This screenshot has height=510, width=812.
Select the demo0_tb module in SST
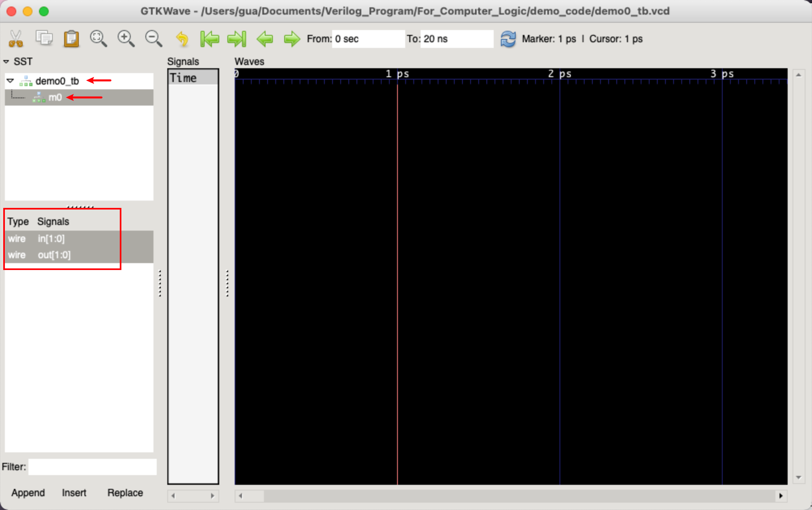(x=57, y=81)
